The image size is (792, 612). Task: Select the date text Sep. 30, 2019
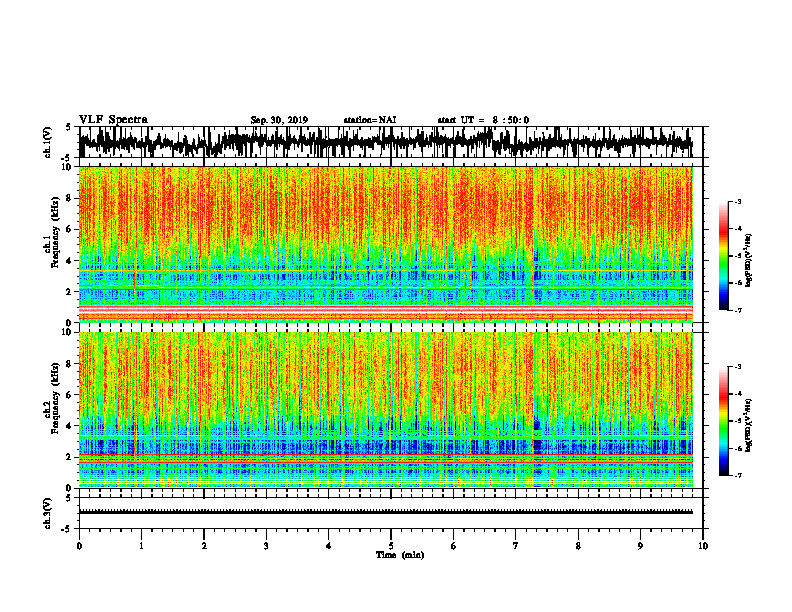(x=279, y=120)
